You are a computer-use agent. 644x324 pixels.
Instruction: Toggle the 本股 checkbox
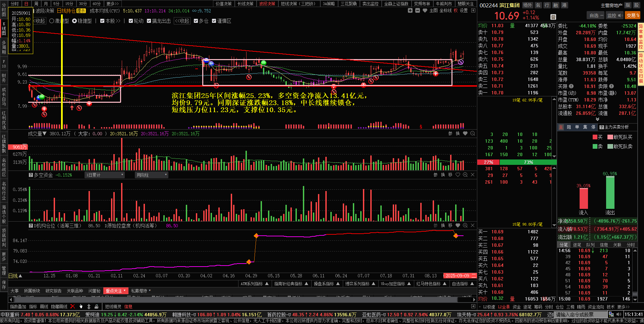(x=102, y=21)
